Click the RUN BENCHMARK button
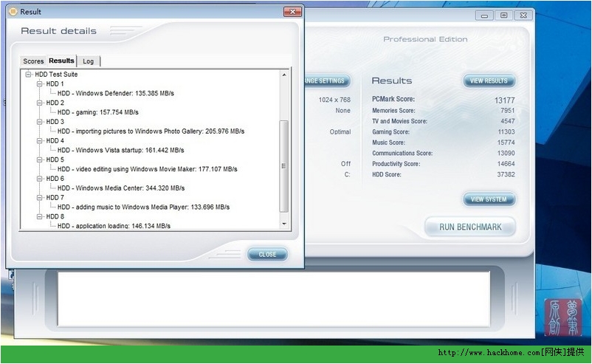Viewport: 592px width, 364px height. click(470, 227)
